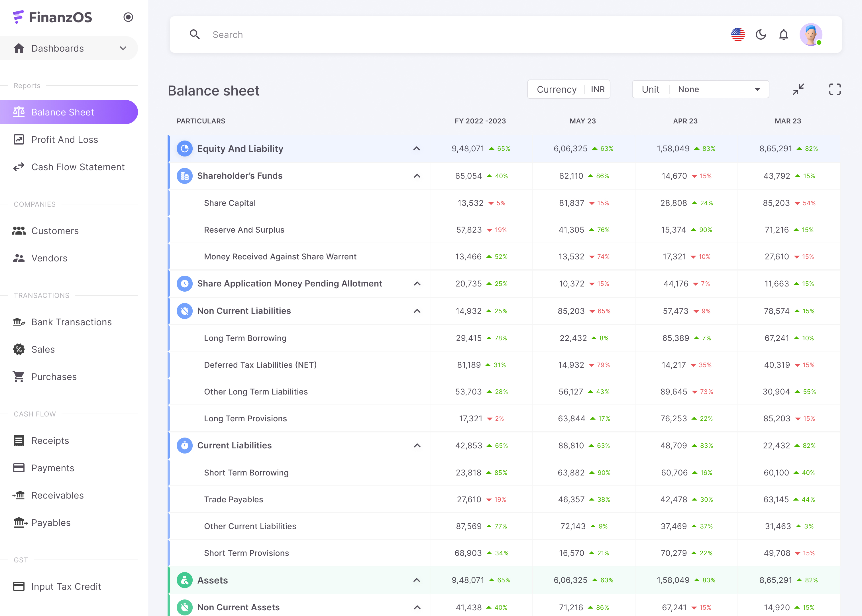862x616 pixels.
Task: Click the user avatar picture
Action: tap(811, 35)
